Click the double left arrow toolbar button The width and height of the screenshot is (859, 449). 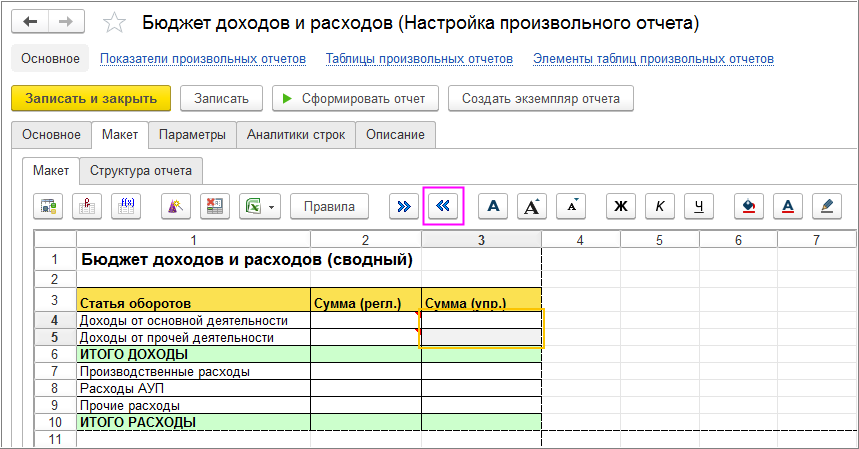coord(444,206)
